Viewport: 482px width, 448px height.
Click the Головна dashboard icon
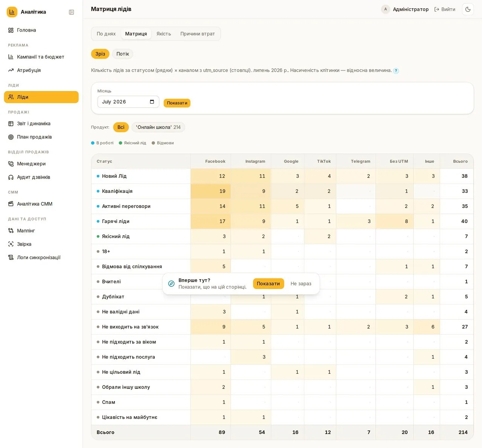[11, 30]
